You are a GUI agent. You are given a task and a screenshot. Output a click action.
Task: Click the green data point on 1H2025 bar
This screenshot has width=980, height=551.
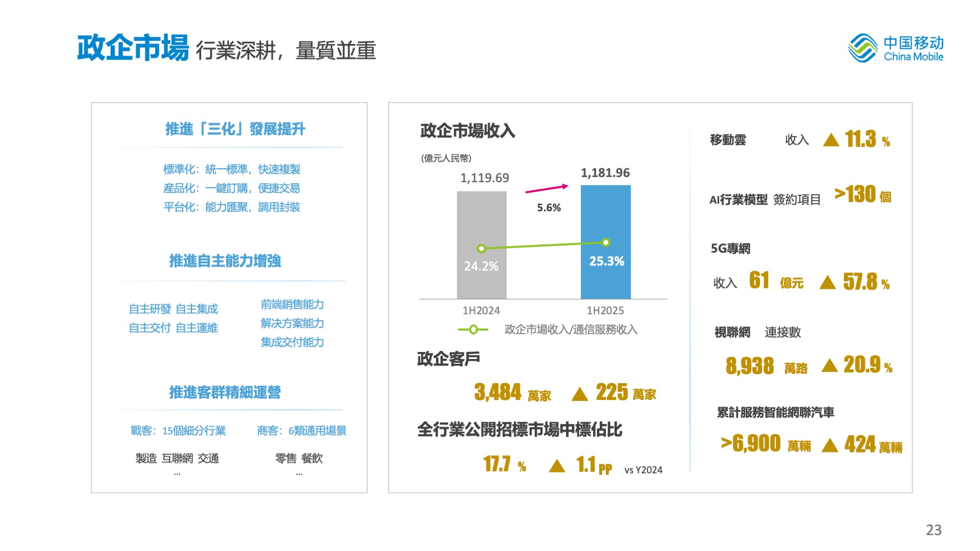[606, 242]
